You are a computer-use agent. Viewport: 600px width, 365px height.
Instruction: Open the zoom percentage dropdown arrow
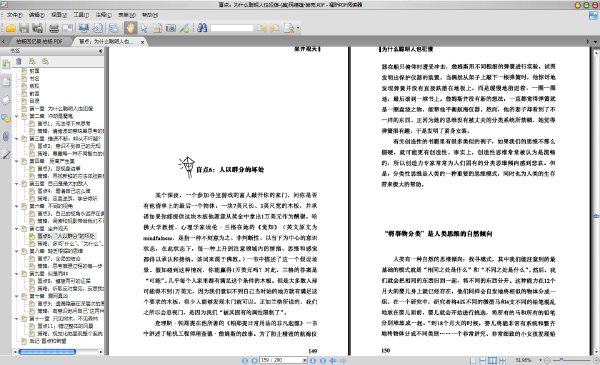pos(540,360)
